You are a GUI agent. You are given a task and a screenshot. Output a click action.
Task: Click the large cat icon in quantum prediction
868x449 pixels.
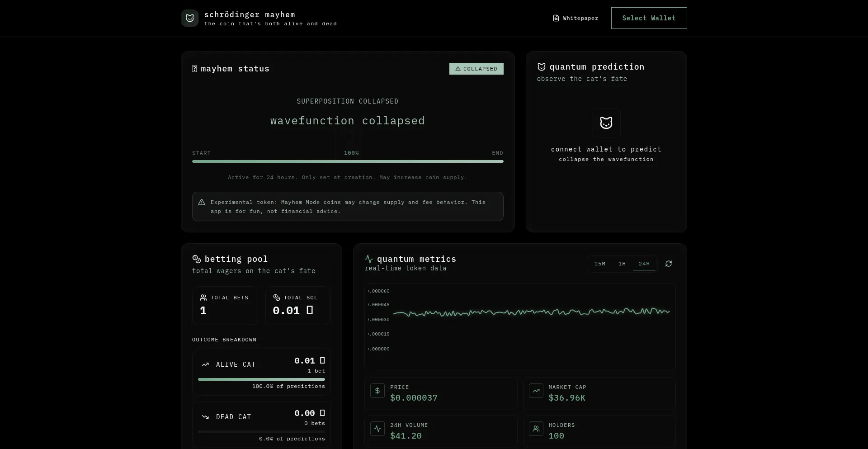(606, 123)
